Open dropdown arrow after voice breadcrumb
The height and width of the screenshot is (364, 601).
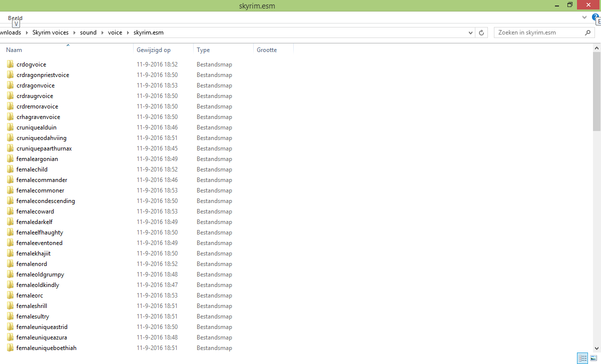click(128, 32)
